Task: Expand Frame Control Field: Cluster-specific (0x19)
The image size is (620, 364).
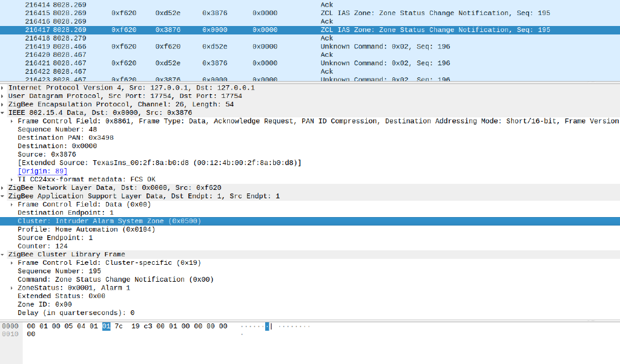Action: [x=12, y=262]
